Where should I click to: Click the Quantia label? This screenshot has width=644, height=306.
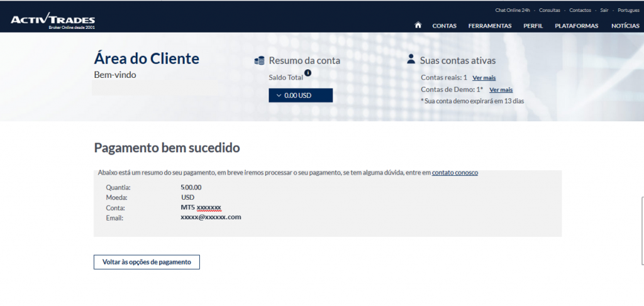(118, 187)
